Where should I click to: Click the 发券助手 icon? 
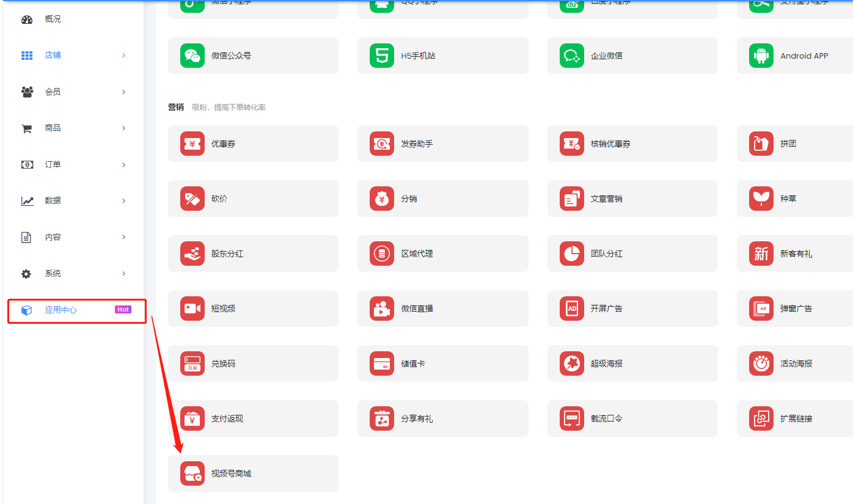[382, 144]
